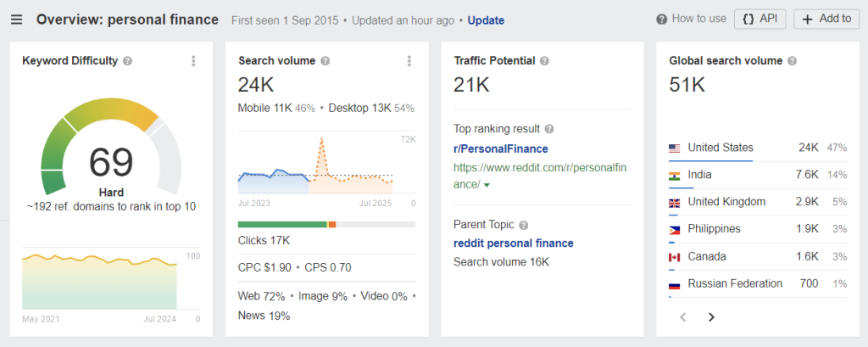Screen dimensions: 868x347
Task: Click the Keyword Difficulty history chart
Action: 100,283
